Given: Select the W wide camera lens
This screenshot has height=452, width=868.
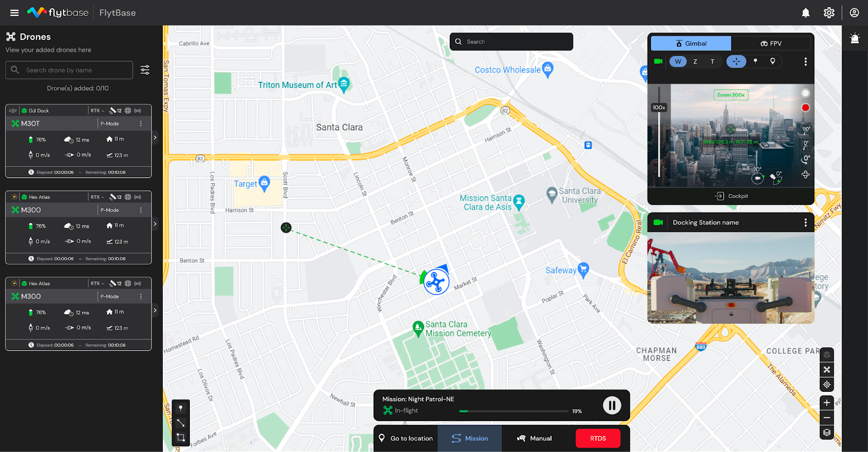Looking at the screenshot, I should [x=678, y=61].
